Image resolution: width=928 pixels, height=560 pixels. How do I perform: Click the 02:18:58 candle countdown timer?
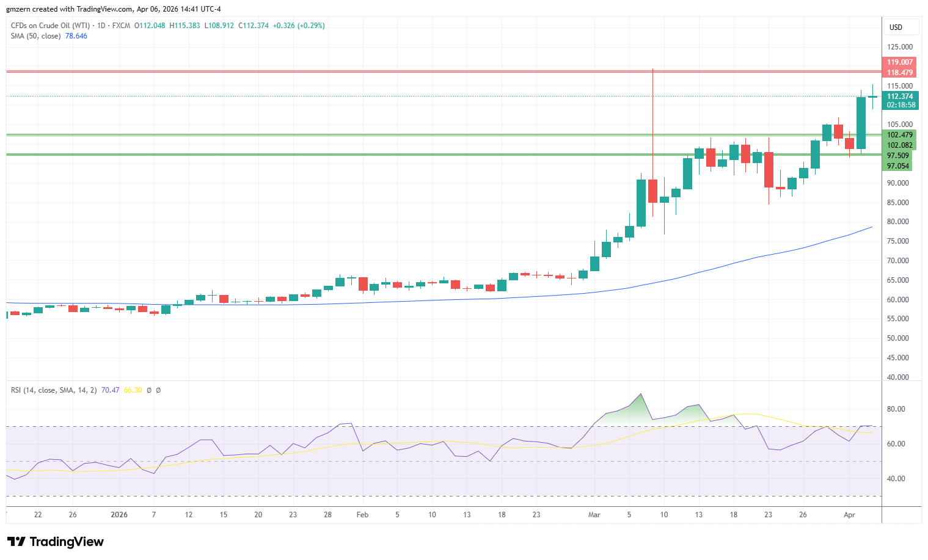coord(900,105)
